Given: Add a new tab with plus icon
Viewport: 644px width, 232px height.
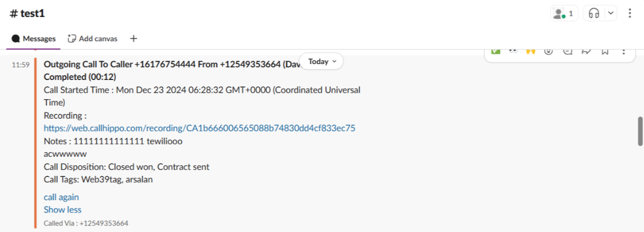Looking at the screenshot, I should 134,39.
